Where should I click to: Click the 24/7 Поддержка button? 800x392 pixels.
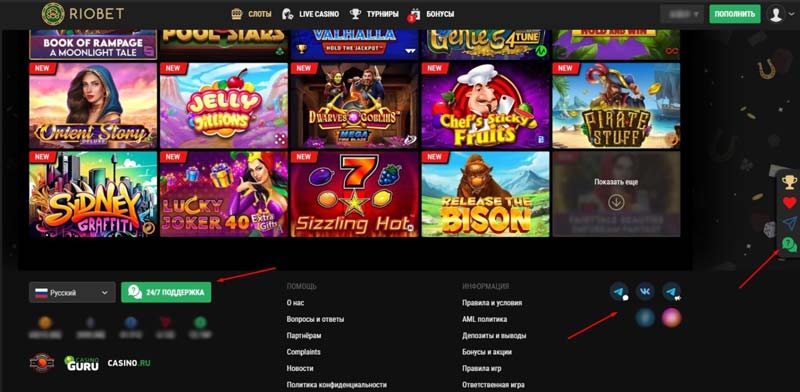pyautogui.click(x=166, y=292)
